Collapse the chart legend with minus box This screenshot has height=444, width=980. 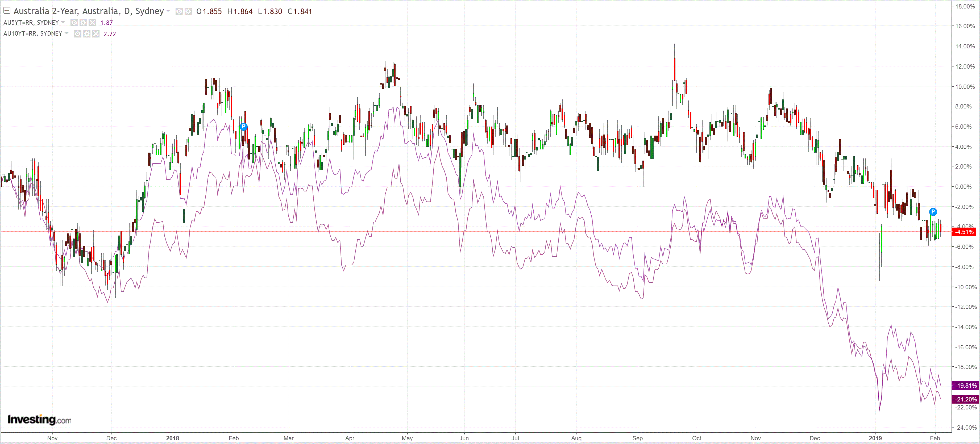point(7,11)
